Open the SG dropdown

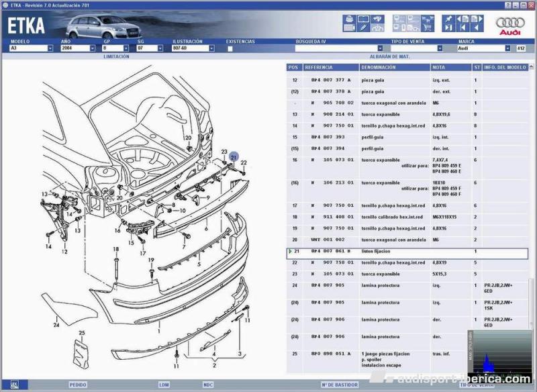pos(160,48)
